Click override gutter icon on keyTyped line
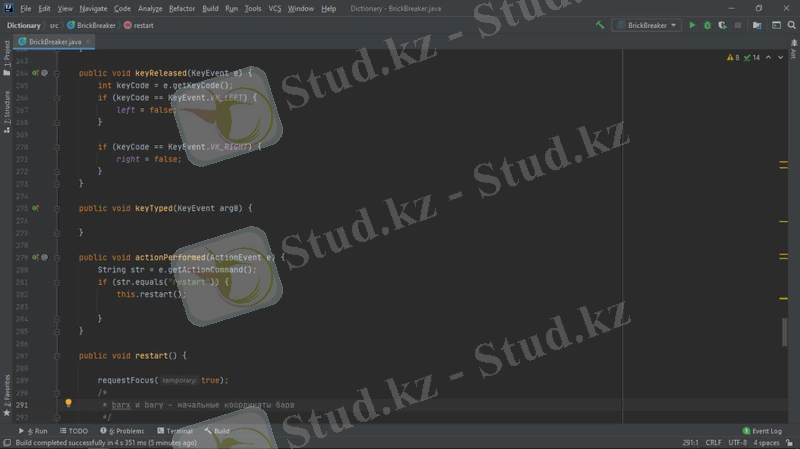Viewport: 800px width, 449px height. 35,208
